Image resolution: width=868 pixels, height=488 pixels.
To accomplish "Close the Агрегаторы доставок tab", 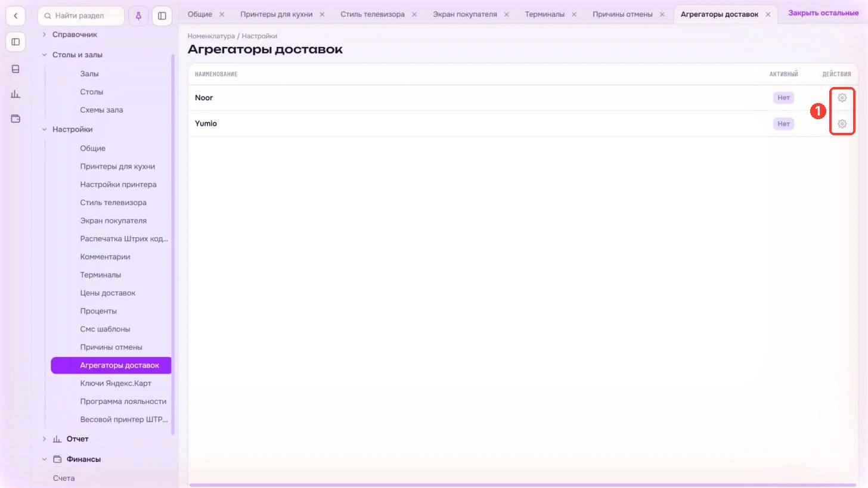I will click(768, 14).
